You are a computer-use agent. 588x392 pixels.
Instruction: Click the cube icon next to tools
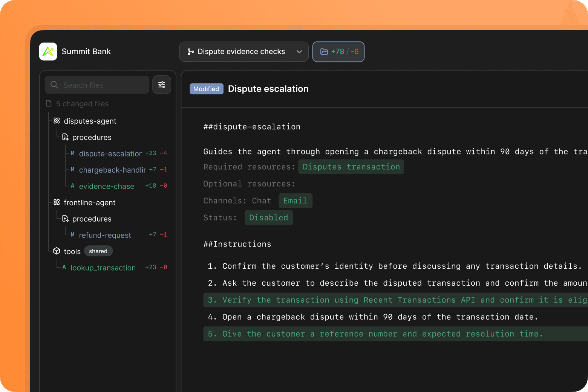coord(57,251)
